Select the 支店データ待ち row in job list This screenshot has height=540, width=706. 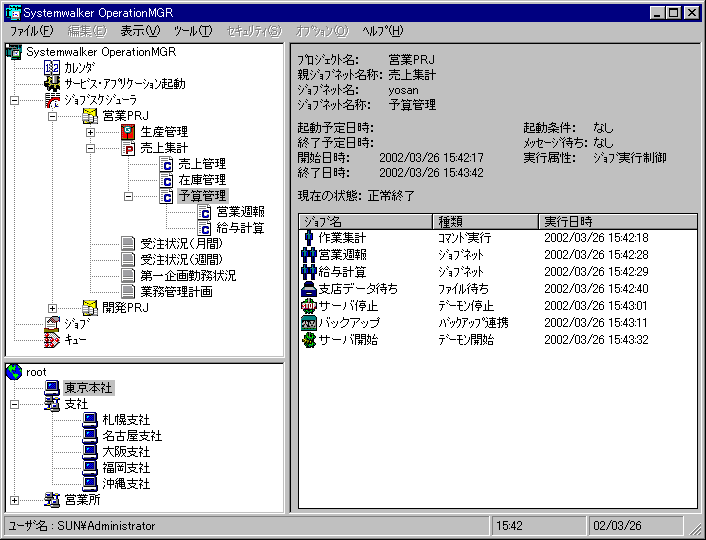pyautogui.click(x=358, y=289)
